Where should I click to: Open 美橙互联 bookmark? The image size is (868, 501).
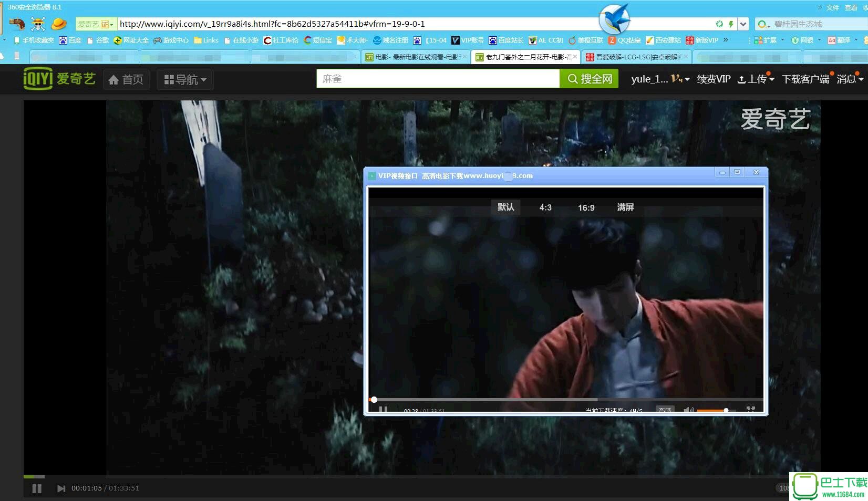(586, 40)
